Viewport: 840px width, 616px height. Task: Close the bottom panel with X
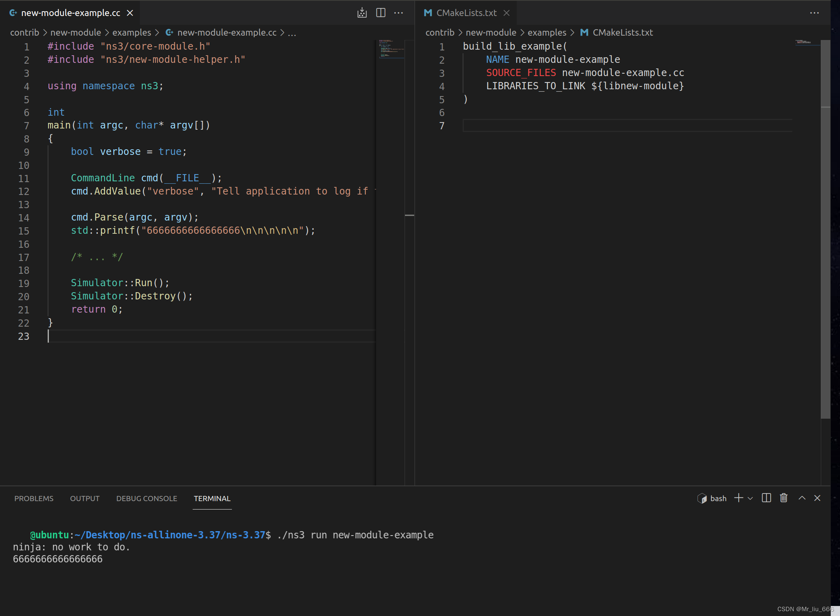[x=817, y=498]
